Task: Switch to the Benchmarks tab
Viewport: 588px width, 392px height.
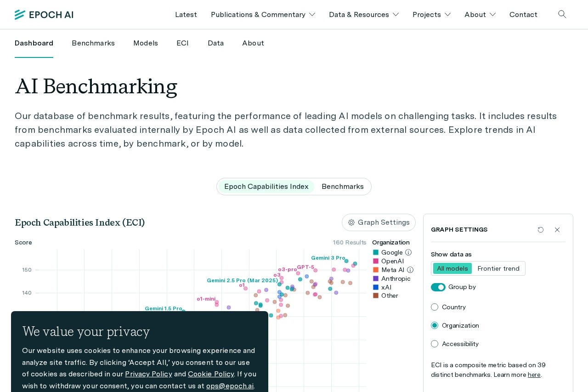Action: coord(93,43)
